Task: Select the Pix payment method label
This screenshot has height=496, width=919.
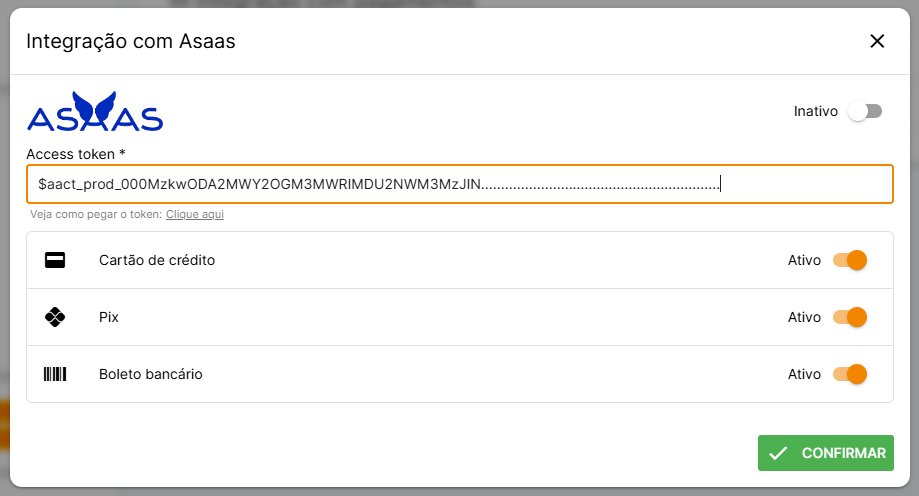Action: pyautogui.click(x=109, y=318)
